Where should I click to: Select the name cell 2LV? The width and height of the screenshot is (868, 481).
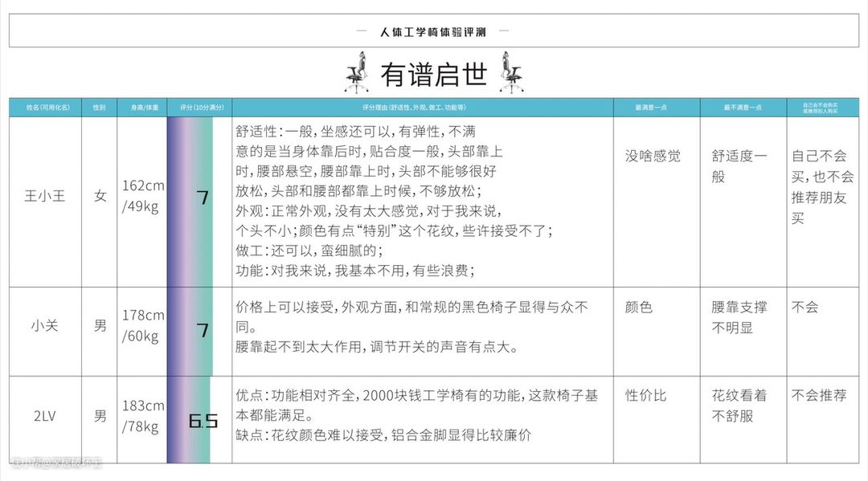(x=45, y=416)
